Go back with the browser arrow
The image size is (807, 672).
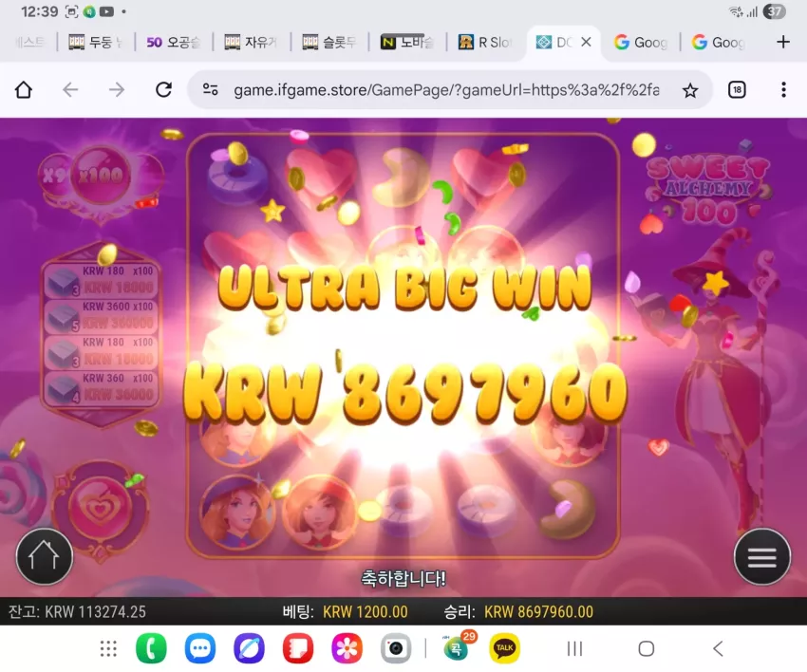(70, 90)
